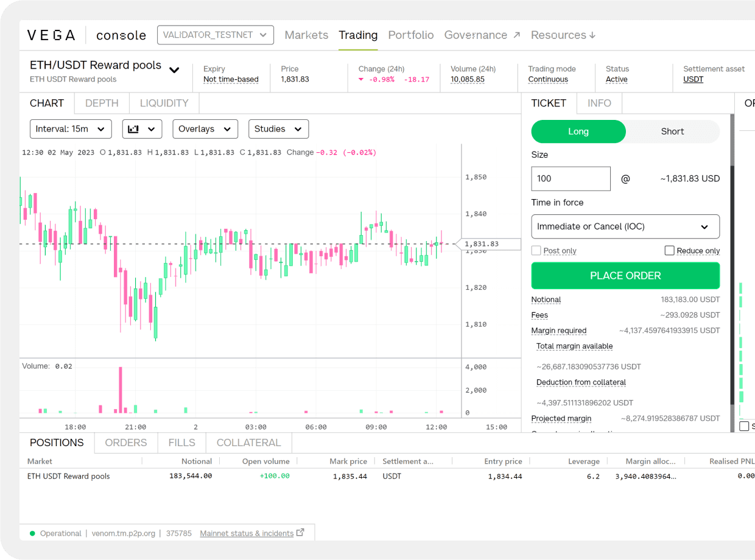Image resolution: width=755 pixels, height=560 pixels.
Task: Open the chart type icon dropdown
Action: click(x=142, y=129)
